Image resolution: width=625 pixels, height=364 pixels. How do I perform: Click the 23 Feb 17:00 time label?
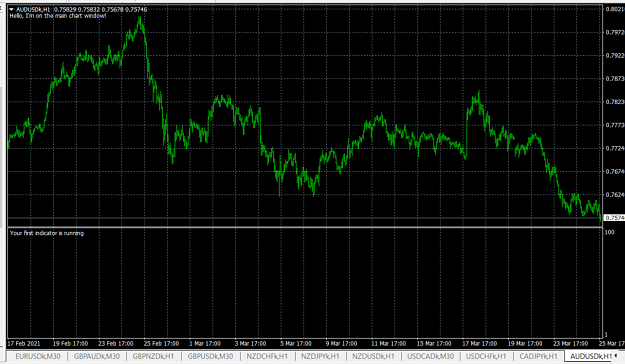coord(116,343)
